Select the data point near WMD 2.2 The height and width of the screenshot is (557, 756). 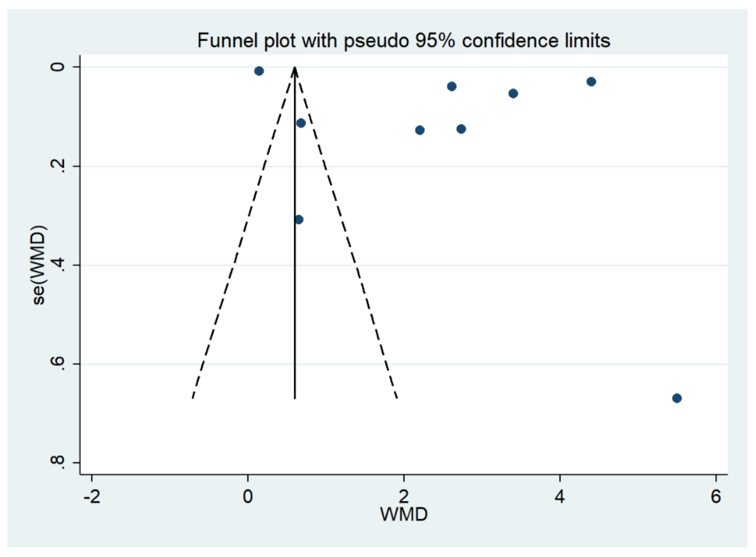[420, 130]
